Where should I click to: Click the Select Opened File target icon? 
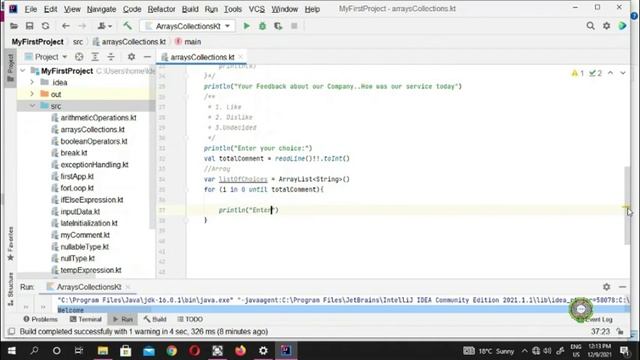pyautogui.click(x=79, y=57)
